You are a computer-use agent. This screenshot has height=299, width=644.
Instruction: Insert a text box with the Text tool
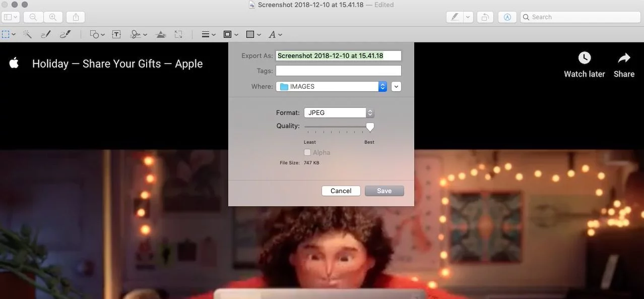[x=116, y=34]
